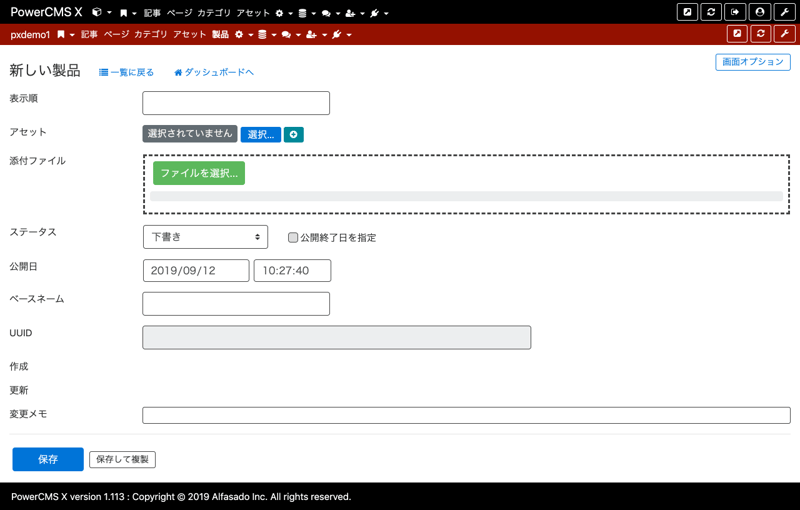Click the 表示順 input field
The height and width of the screenshot is (510, 800).
236,102
